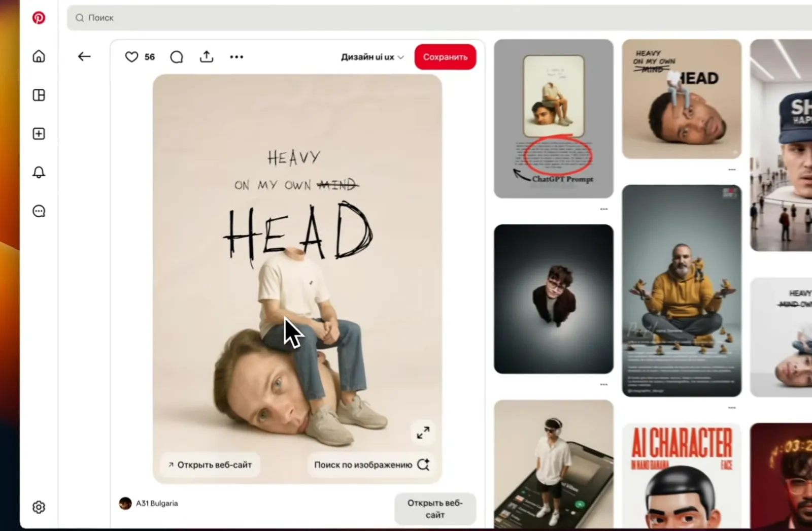Click the search magnifier icon
Viewport: 812px width, 531px height.
(x=80, y=18)
